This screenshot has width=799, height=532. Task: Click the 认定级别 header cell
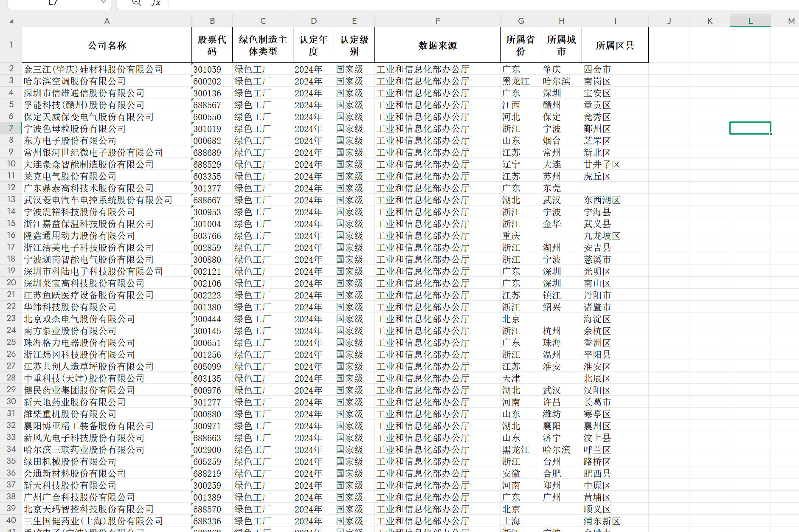pos(354,45)
